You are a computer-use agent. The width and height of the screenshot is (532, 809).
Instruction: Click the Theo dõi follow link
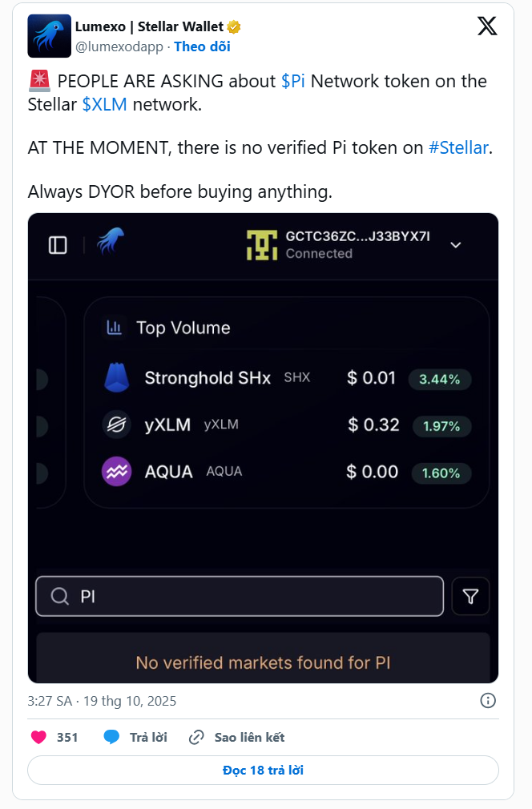tap(202, 46)
